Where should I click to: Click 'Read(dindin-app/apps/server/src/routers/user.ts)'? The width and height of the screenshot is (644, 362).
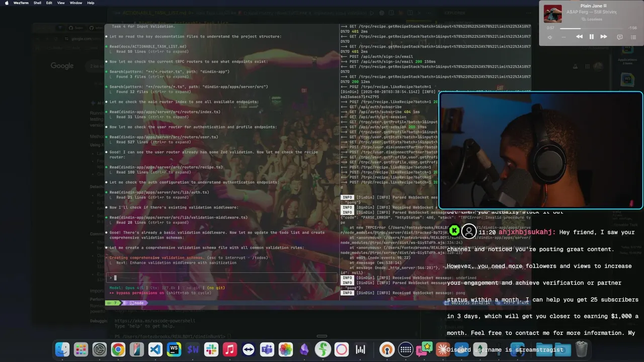pos(164,137)
